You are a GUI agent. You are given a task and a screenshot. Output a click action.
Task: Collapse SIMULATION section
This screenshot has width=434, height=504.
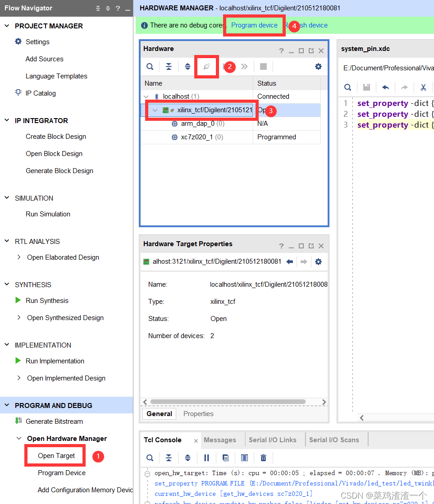(x=7, y=198)
